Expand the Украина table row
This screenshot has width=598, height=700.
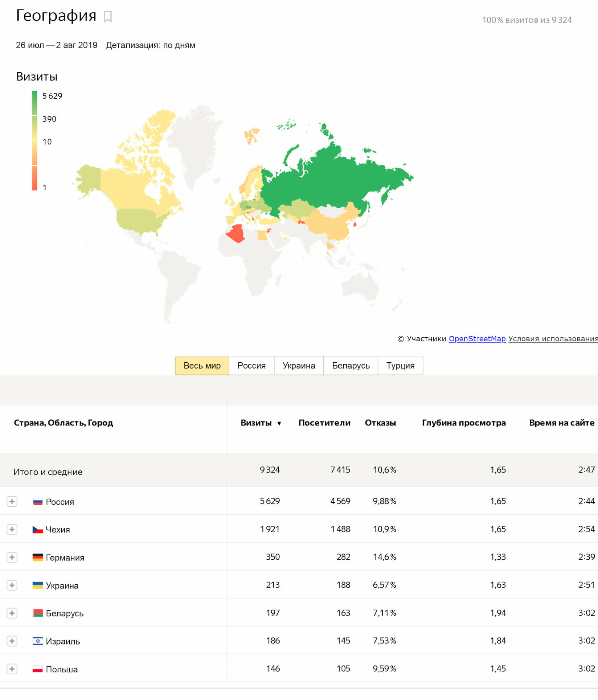tap(12, 585)
